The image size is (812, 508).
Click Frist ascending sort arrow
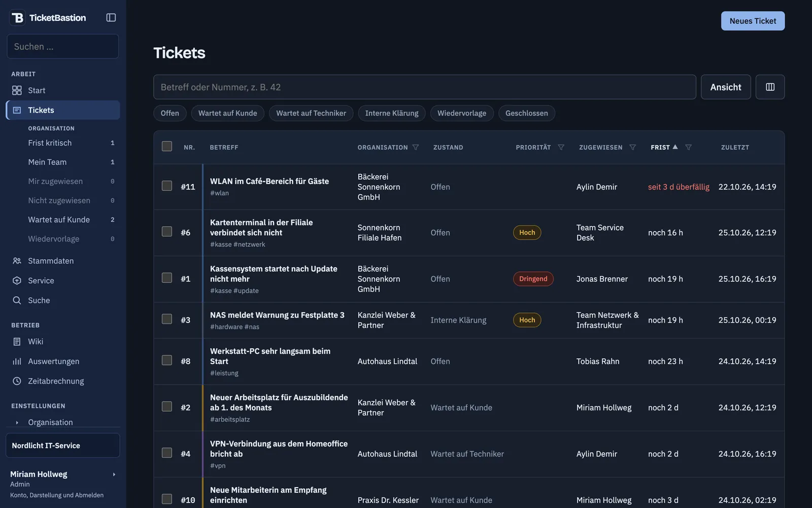click(x=675, y=147)
